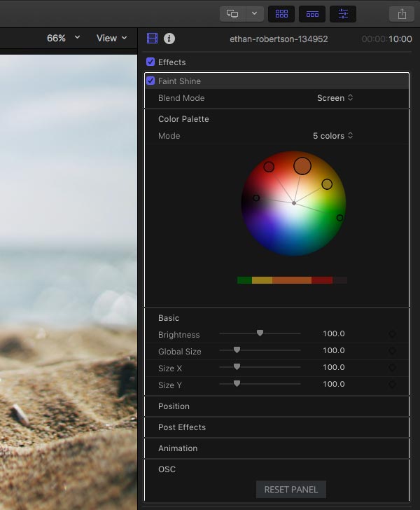
Task: Toggle the browser view icon
Action: tap(281, 14)
